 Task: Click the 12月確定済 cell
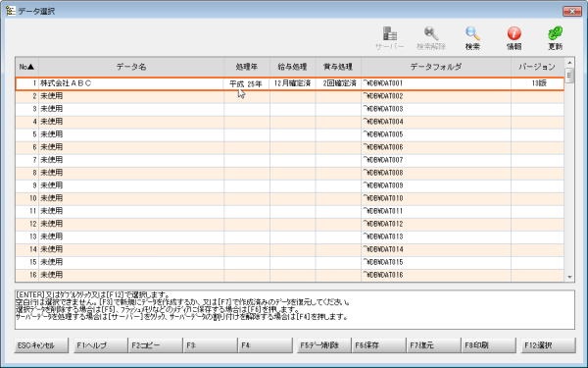292,83
